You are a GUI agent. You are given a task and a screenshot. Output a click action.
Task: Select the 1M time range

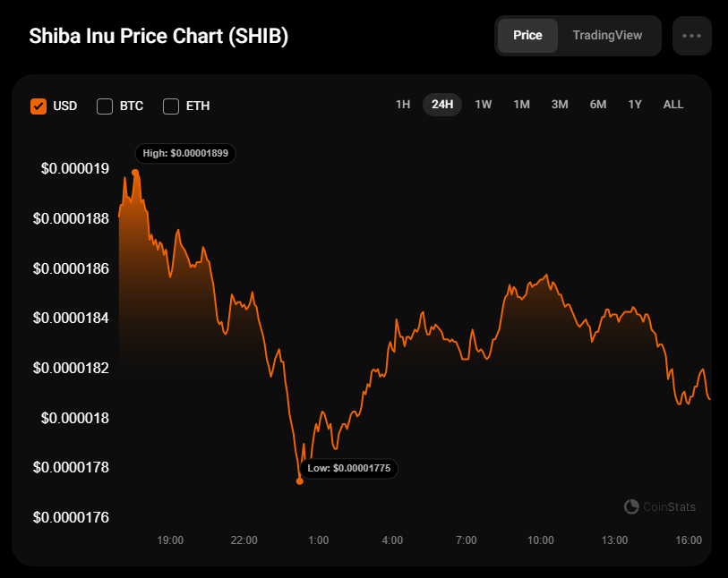click(521, 105)
